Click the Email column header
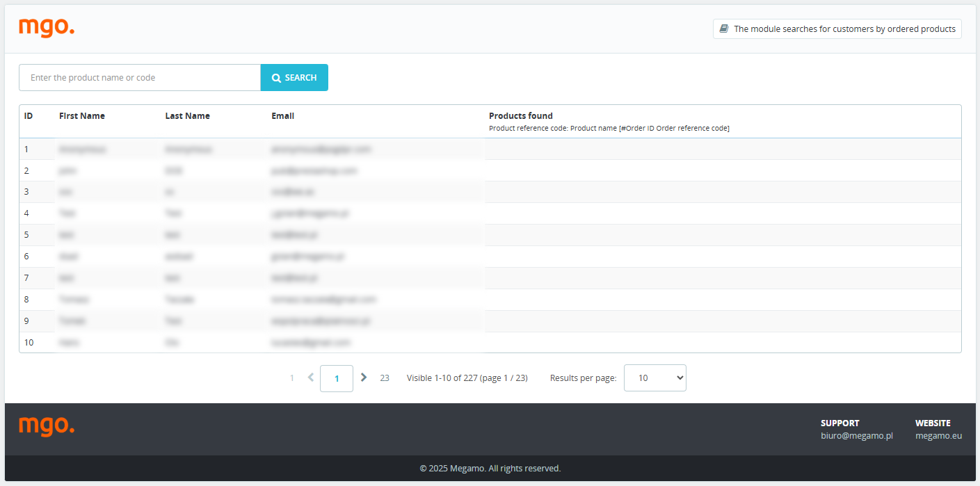The height and width of the screenshot is (486, 980). (x=282, y=116)
